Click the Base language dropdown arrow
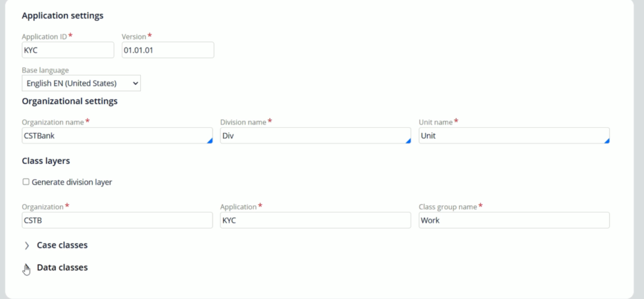 coord(136,83)
